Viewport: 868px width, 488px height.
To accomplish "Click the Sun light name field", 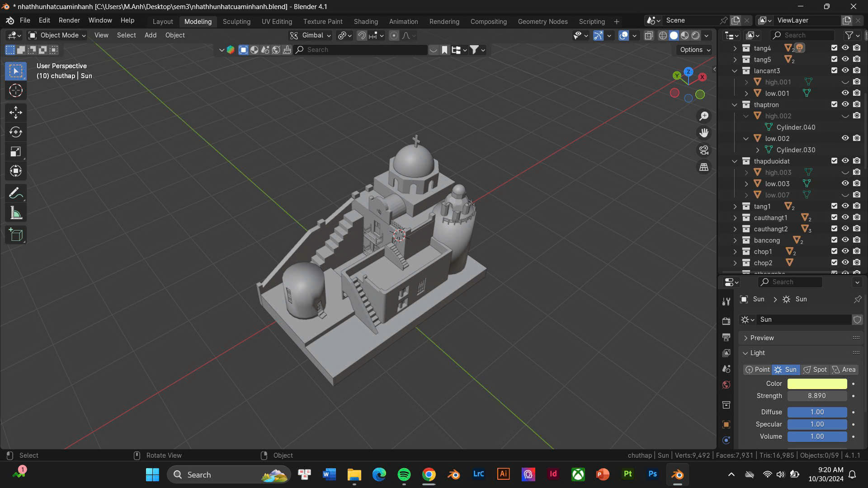I will point(804,319).
